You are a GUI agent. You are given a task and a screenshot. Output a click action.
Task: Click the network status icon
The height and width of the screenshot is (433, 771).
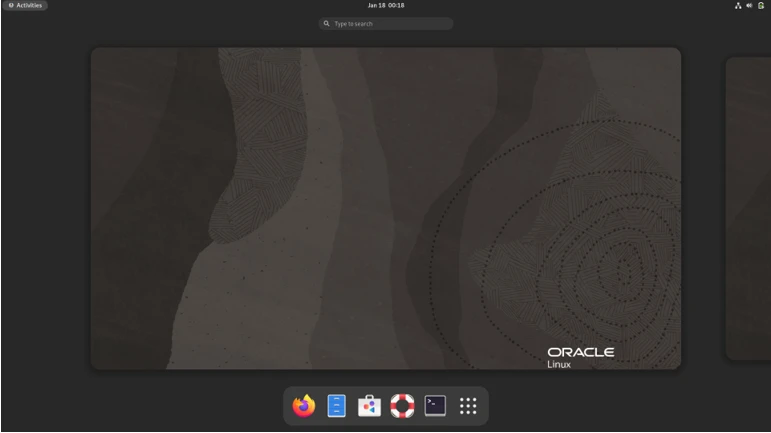point(738,5)
